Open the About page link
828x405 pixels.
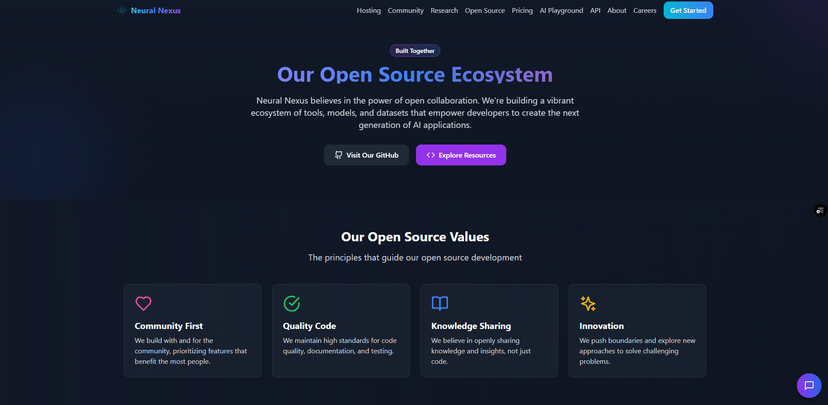click(617, 11)
